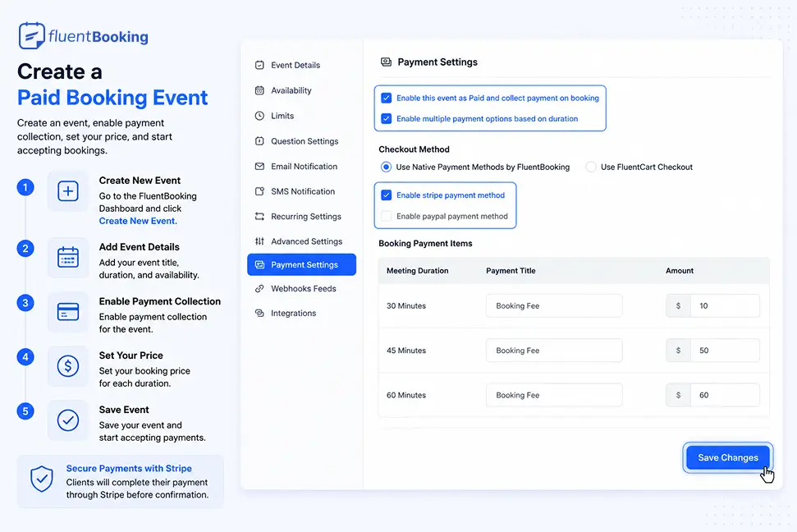
Task: Click the "Add Event Details" step title
Action: pos(140,247)
